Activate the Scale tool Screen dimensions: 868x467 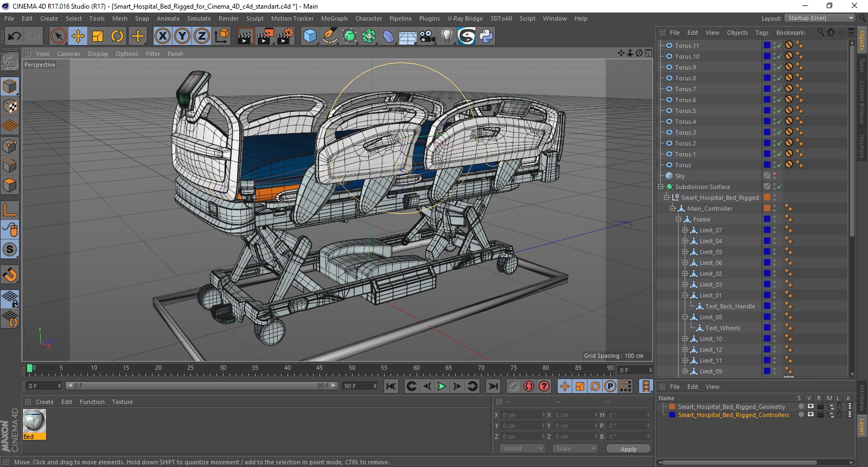click(98, 36)
